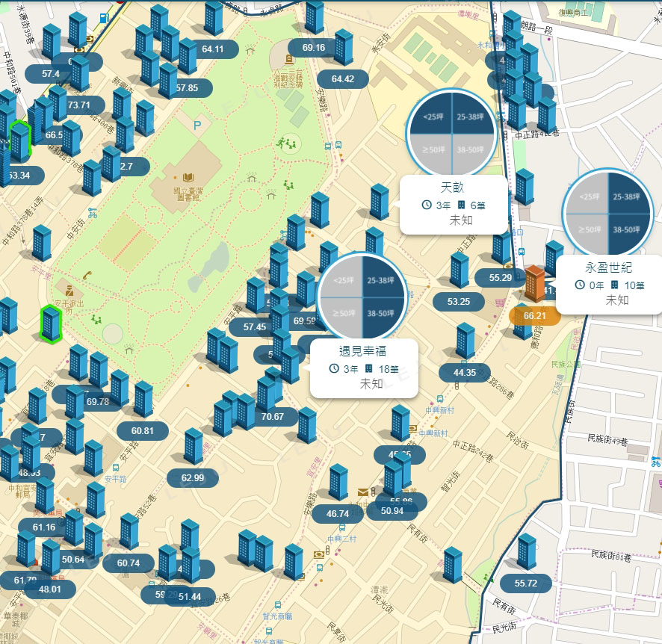Click the 44.35 price label
The width and height of the screenshot is (662, 644).
click(465, 373)
